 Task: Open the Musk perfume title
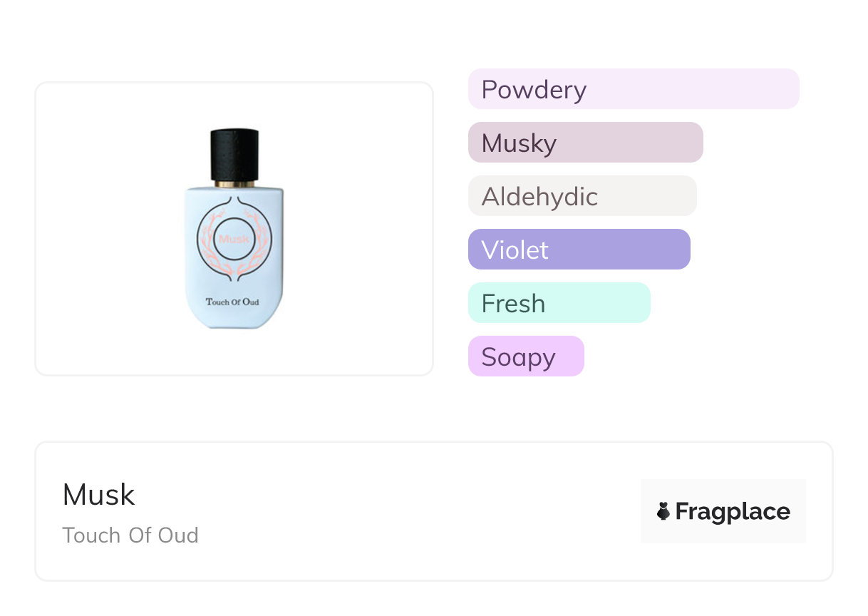(x=98, y=495)
